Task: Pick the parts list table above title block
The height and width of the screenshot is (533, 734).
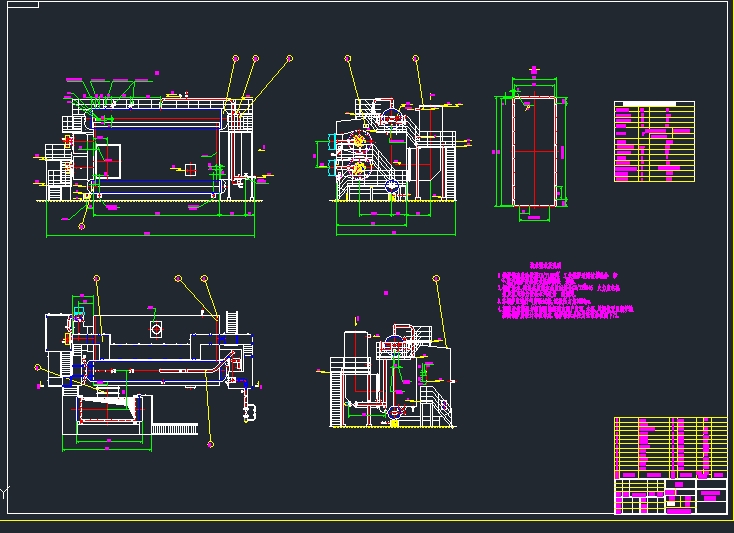Action: point(670,447)
